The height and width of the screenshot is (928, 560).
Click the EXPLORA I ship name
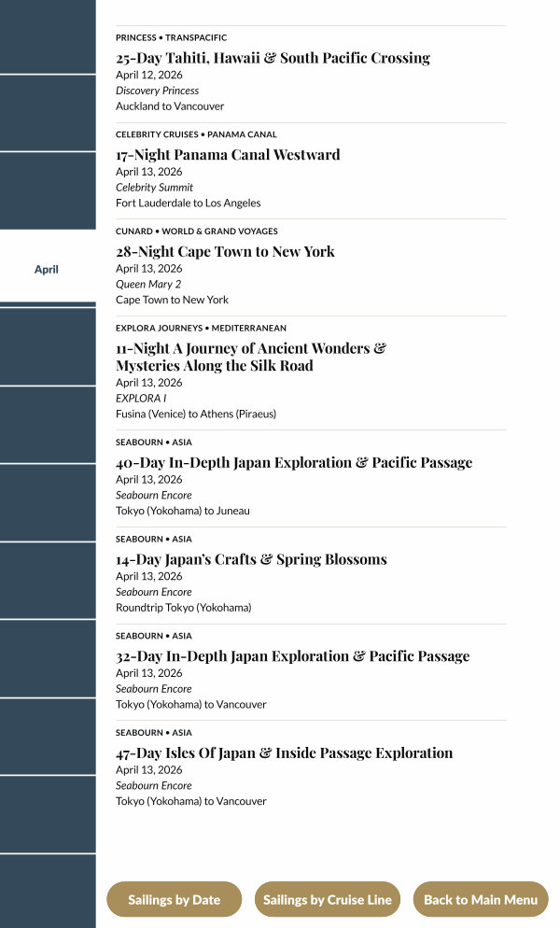coord(141,399)
